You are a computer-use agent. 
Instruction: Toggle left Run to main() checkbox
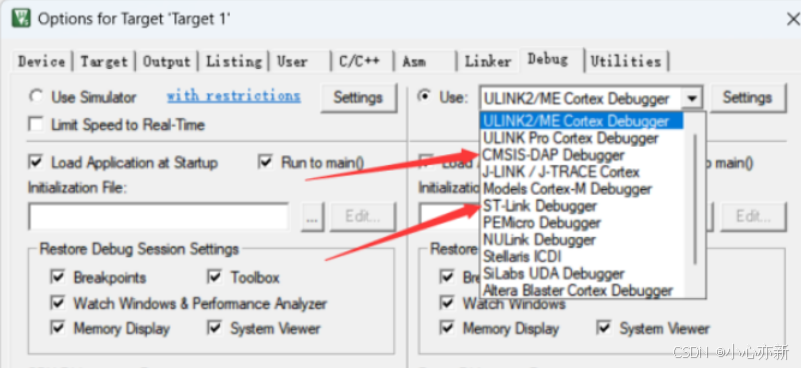click(266, 163)
